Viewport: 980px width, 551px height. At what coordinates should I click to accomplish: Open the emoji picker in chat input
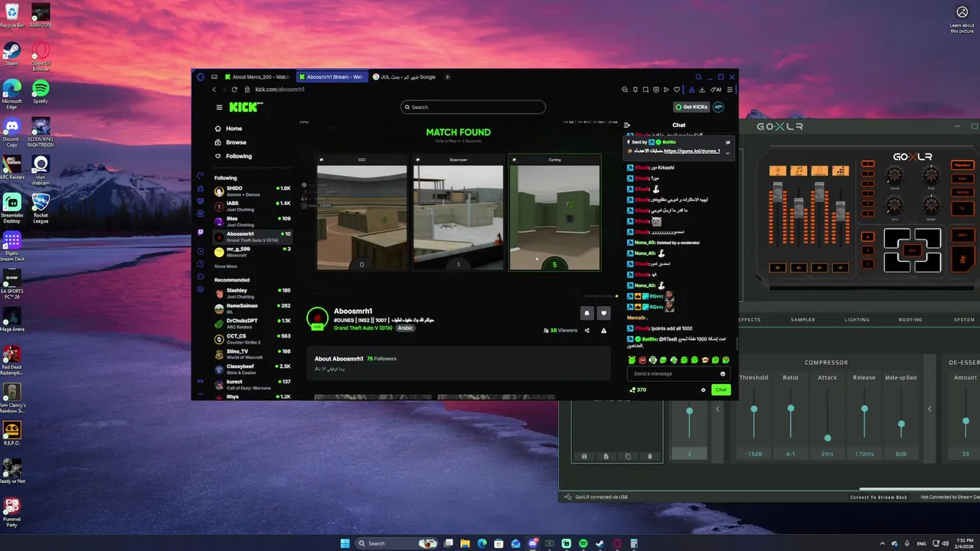point(722,373)
